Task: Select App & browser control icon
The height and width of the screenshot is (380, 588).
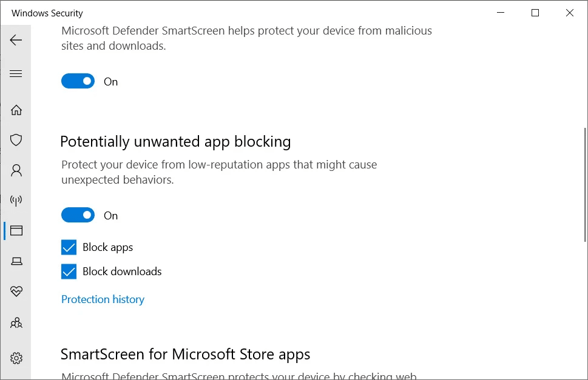Action: 16,230
